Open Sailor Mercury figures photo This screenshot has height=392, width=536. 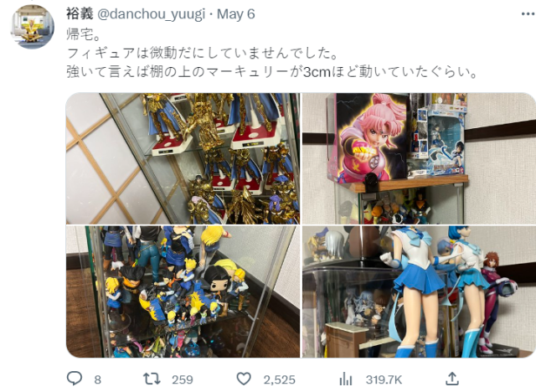click(x=419, y=291)
